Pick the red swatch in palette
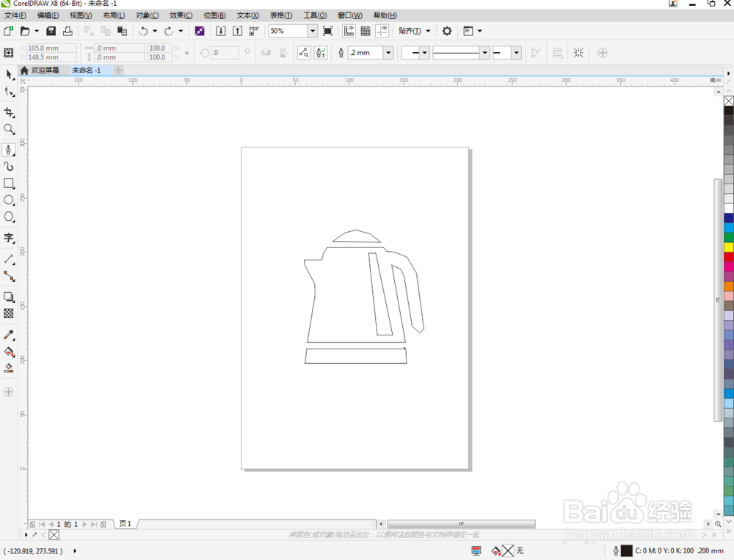The width and height of the screenshot is (734, 560). pyautogui.click(x=728, y=257)
